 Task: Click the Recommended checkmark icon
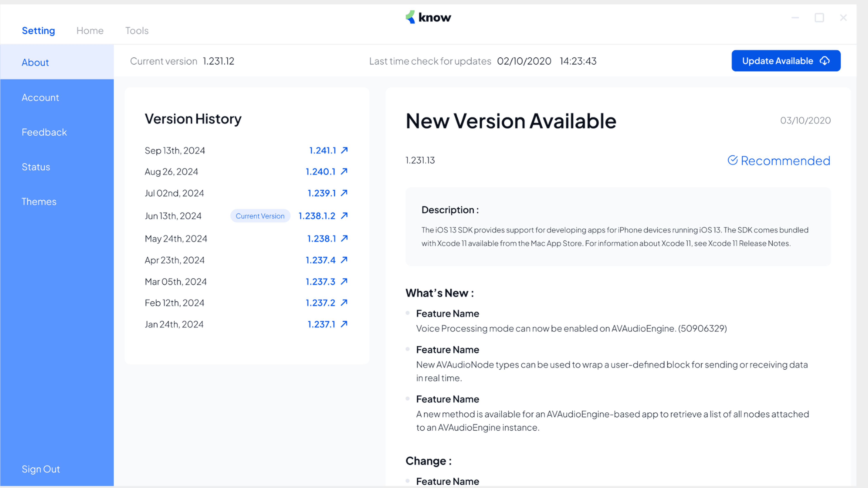pos(733,160)
